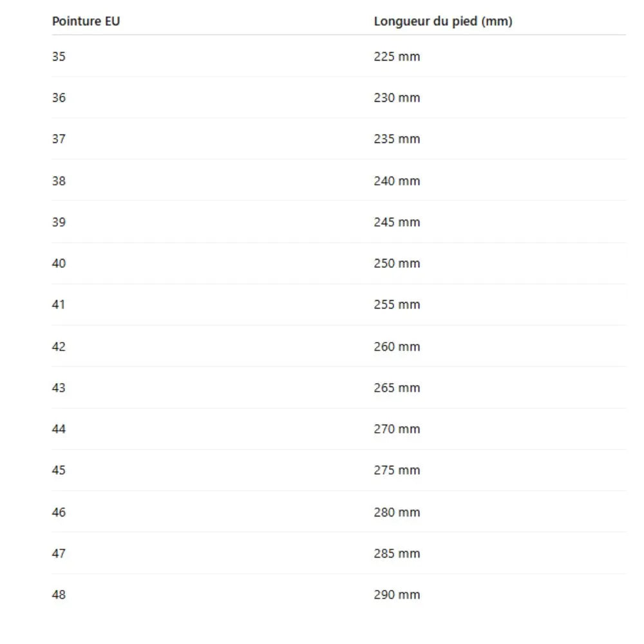Click the 250 mm value
The image size is (644, 644).
pos(397,263)
